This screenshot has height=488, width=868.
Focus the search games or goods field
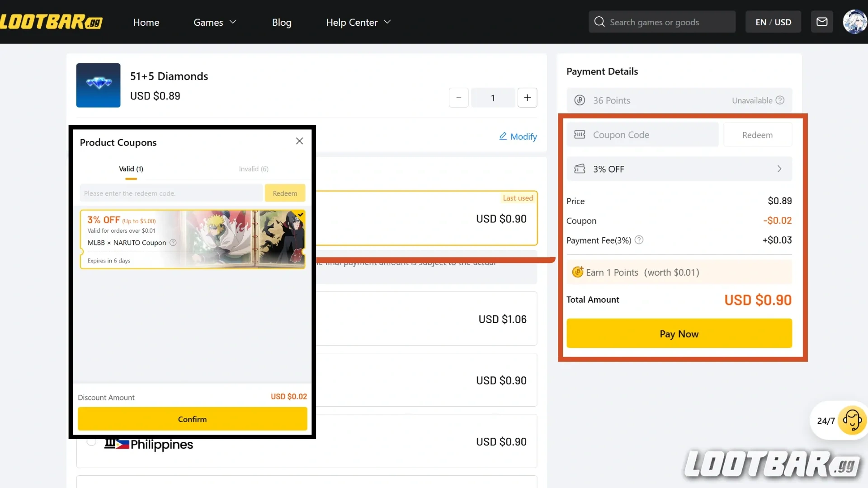tap(662, 22)
